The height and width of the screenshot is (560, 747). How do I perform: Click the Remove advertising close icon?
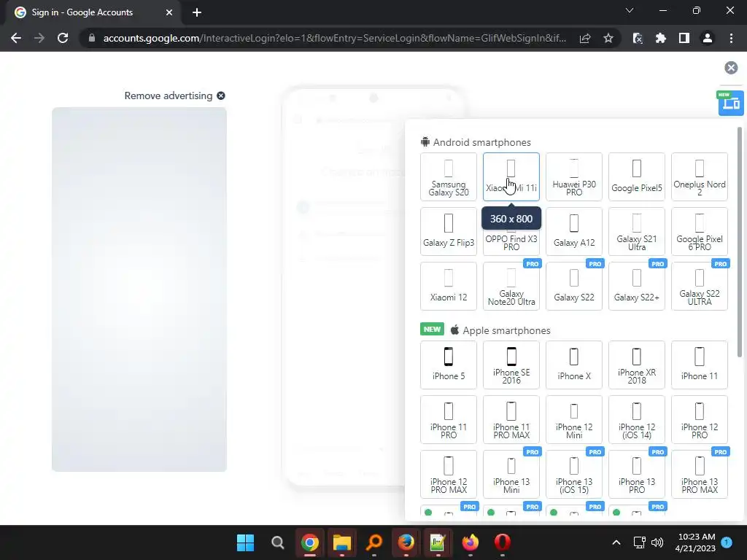tap(220, 96)
